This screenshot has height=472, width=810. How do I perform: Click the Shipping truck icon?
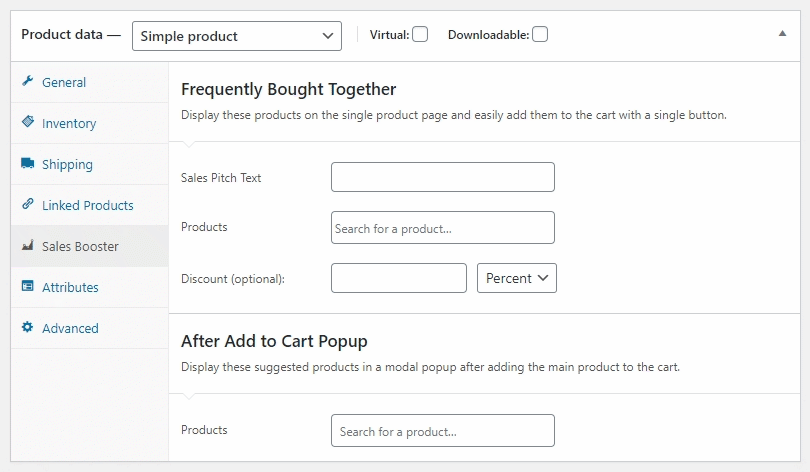[27, 163]
